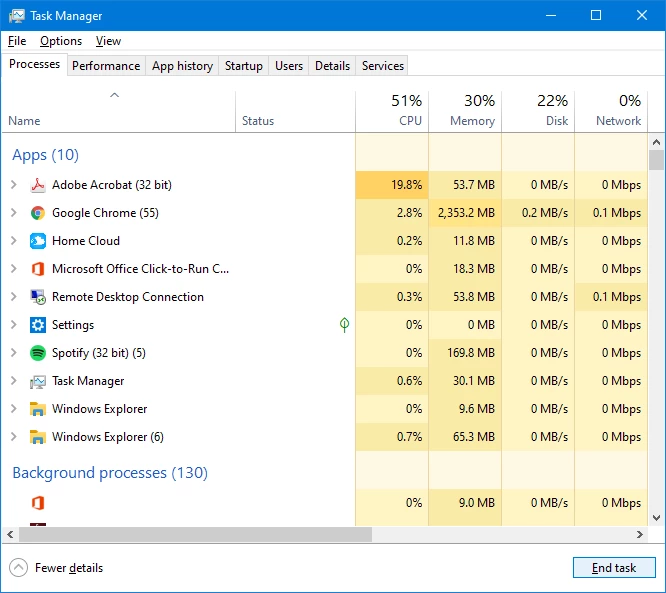Screen dimensions: 666x593
Task: Click the green leaf suspended status icon
Action: tap(344, 325)
